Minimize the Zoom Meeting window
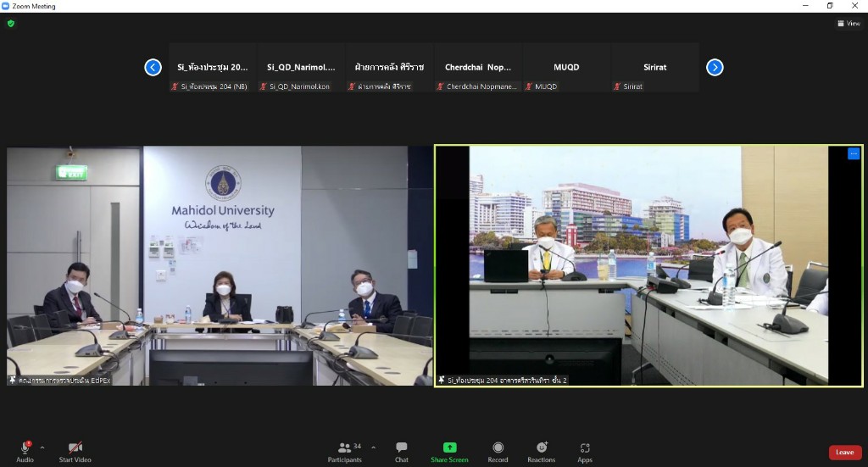868x467 pixels. [805, 6]
